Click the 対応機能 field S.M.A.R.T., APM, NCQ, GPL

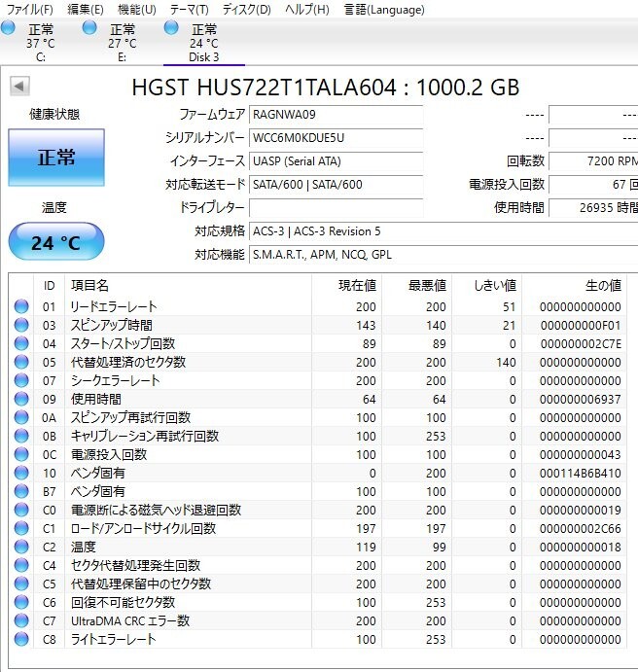click(443, 255)
